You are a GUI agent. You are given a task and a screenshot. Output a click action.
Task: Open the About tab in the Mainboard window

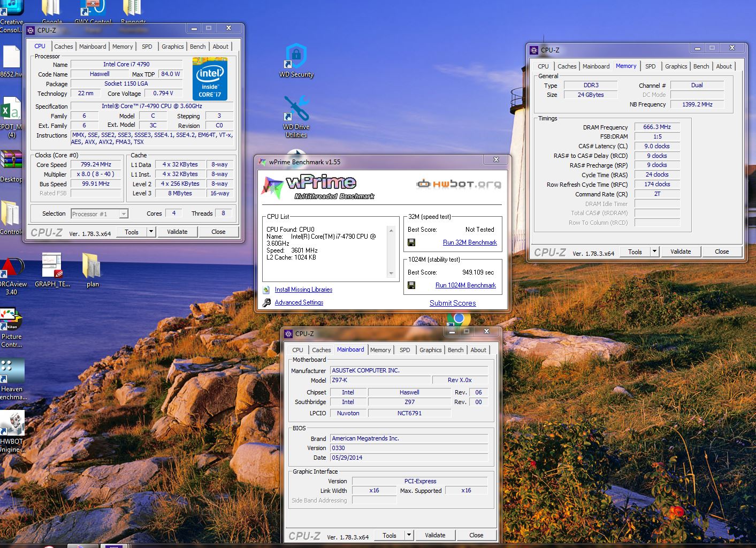click(x=478, y=350)
